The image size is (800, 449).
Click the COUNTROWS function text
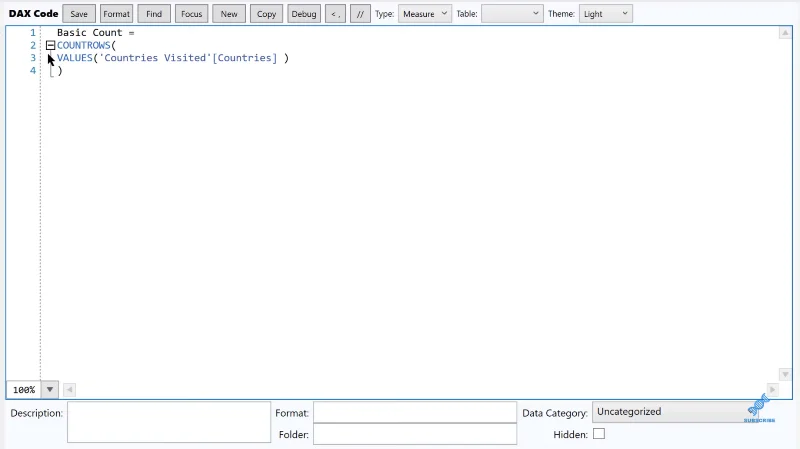(x=84, y=45)
